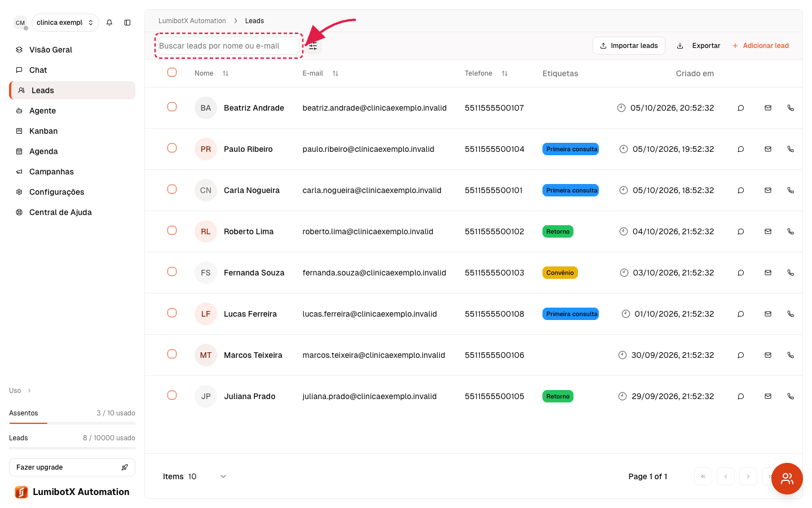Open chat with Beatriz Andrade
Image resolution: width=812 pixels, height=508 pixels.
tap(741, 108)
